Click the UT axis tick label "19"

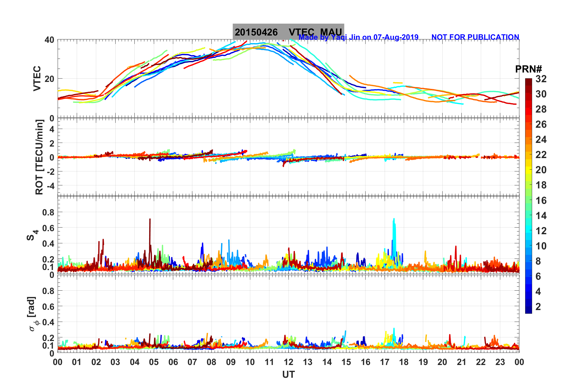(423, 362)
